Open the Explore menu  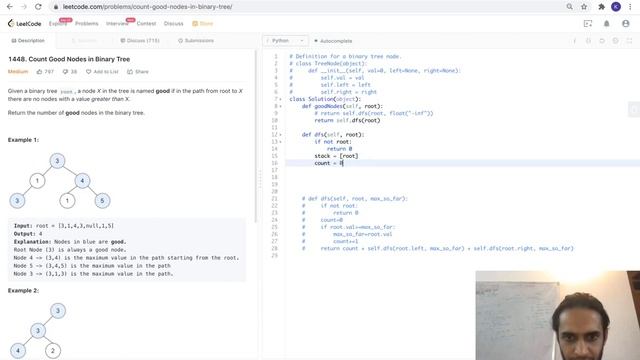pyautogui.click(x=58, y=24)
